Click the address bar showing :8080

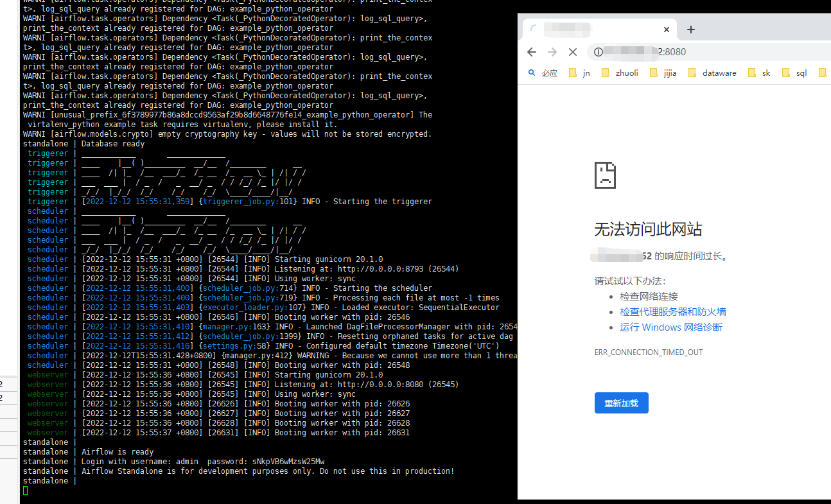710,52
